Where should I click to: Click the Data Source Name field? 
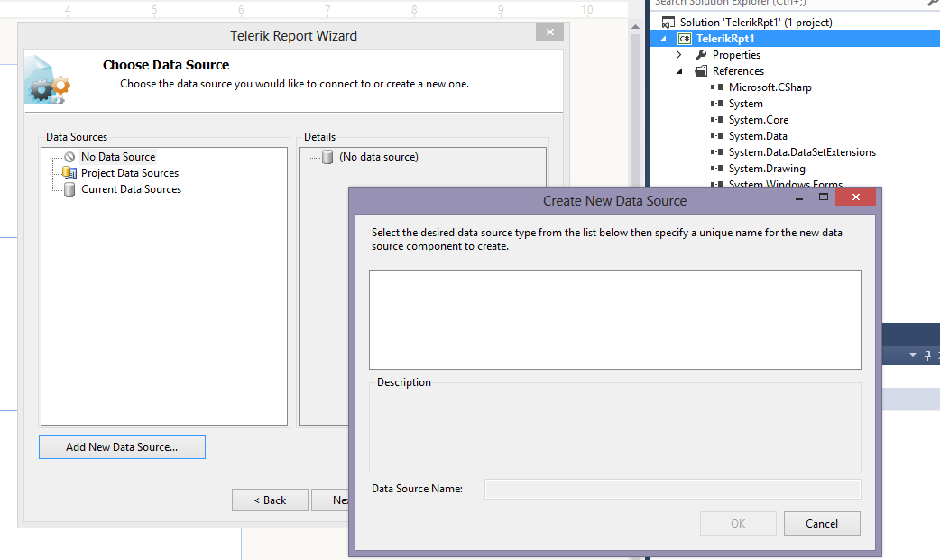(x=673, y=490)
